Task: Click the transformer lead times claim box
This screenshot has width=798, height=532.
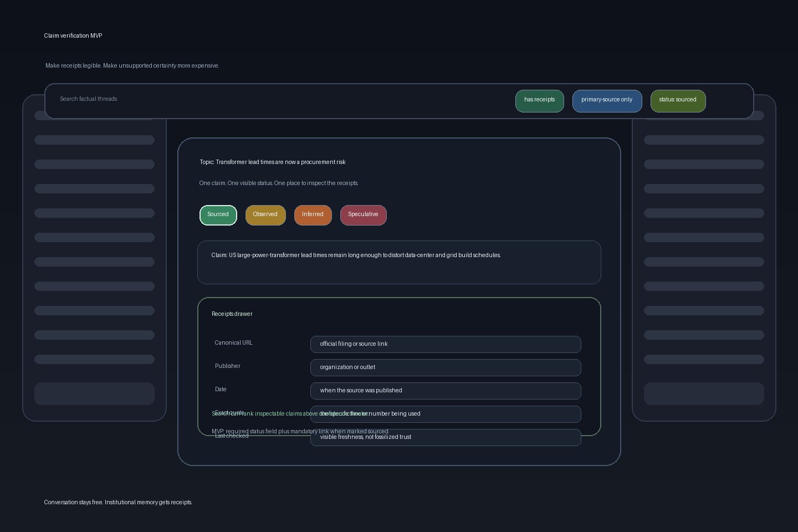Action: 399,262
